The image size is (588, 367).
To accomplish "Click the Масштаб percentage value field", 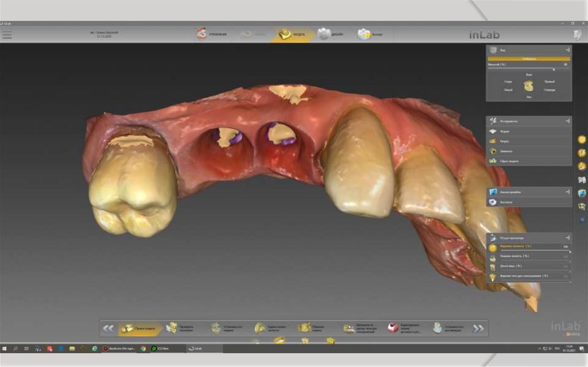I will 566,64.
